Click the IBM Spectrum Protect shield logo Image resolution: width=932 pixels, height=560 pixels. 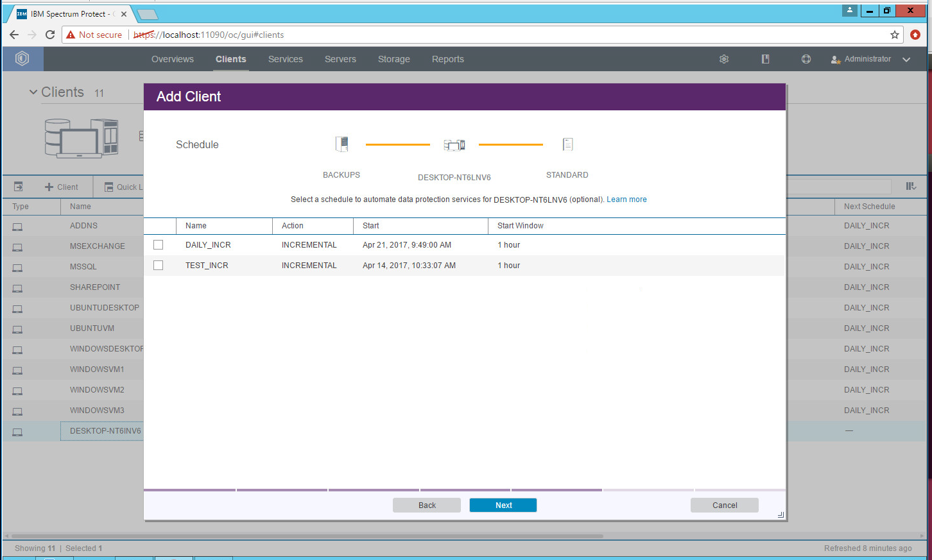[x=22, y=59]
